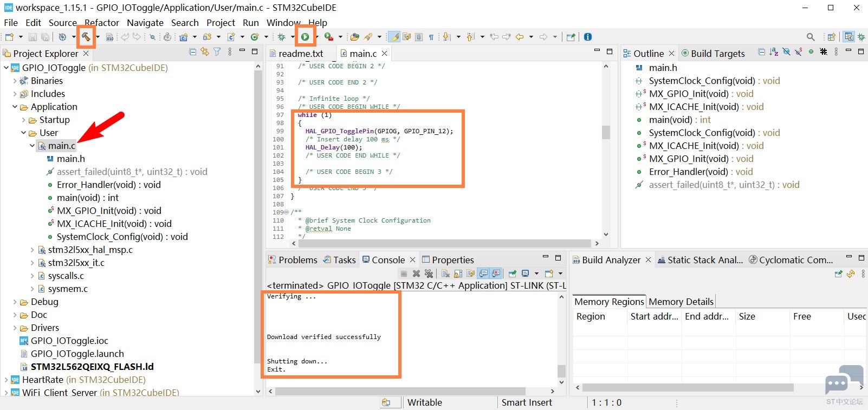
Task: Expand the Startup folder
Action: [x=23, y=120]
